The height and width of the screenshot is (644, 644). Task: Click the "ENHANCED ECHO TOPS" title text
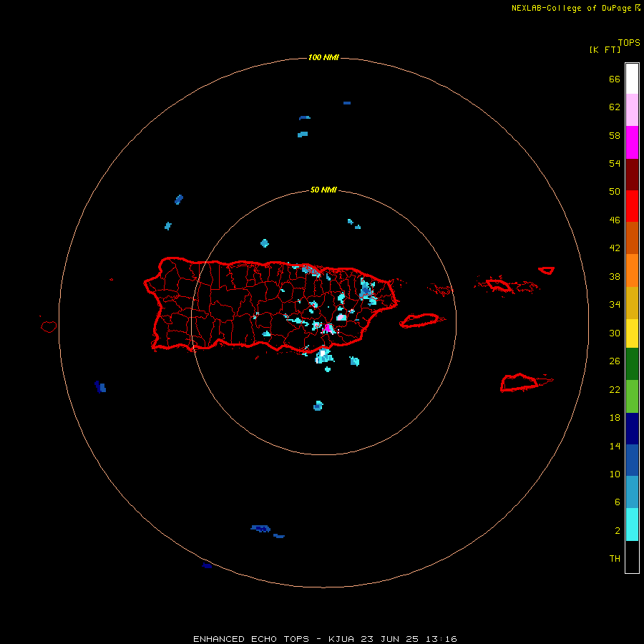tap(250, 639)
